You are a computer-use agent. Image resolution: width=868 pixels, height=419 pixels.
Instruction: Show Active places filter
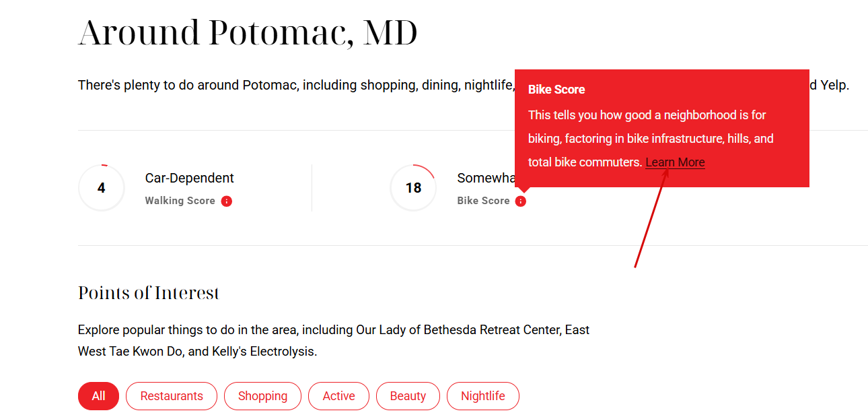pos(338,396)
